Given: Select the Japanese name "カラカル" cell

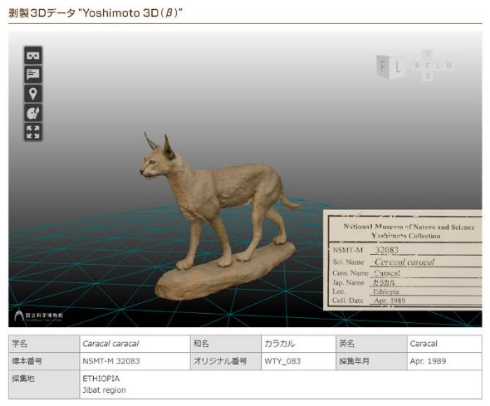Looking at the screenshot, I should tap(298, 344).
